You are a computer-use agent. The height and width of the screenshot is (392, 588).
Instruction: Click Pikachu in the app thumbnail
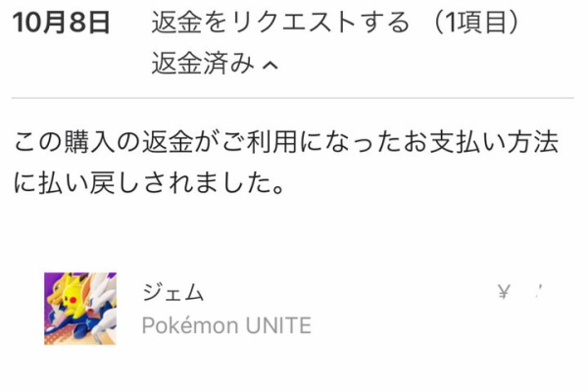73,294
